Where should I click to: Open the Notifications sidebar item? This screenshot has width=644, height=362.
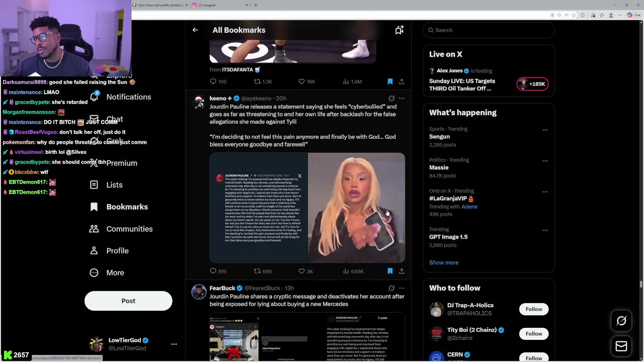pos(121,97)
